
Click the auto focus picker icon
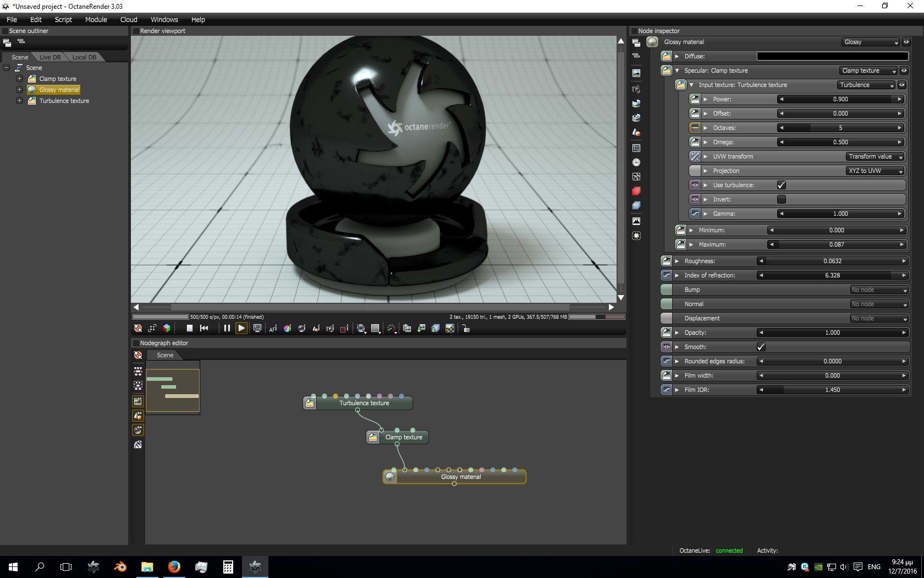tap(273, 328)
